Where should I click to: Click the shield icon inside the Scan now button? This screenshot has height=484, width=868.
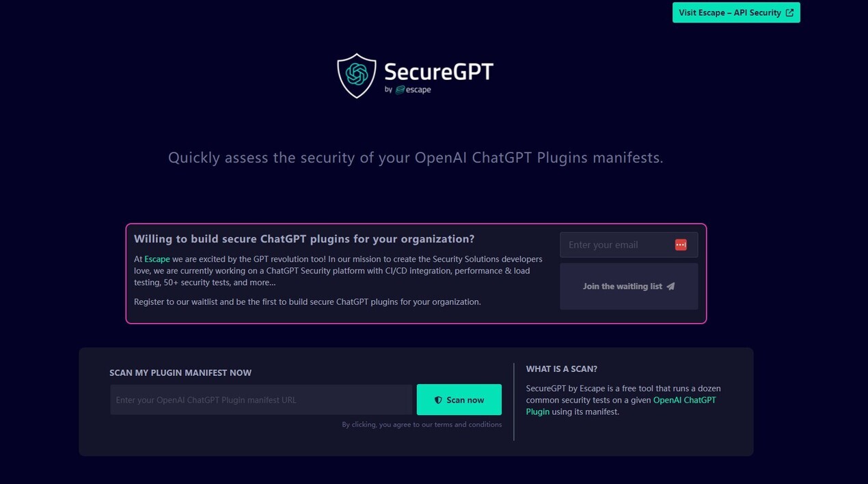click(x=438, y=399)
